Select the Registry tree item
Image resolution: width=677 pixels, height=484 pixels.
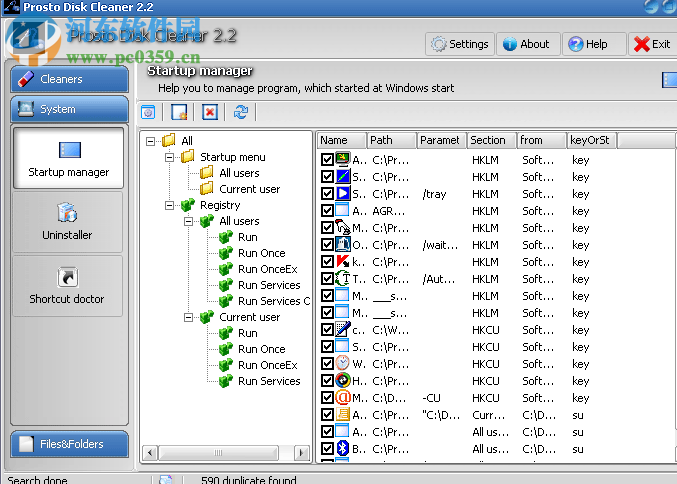(x=220, y=205)
